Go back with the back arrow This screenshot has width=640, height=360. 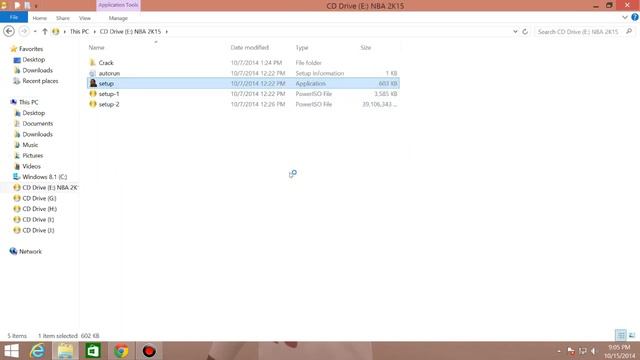[9, 31]
